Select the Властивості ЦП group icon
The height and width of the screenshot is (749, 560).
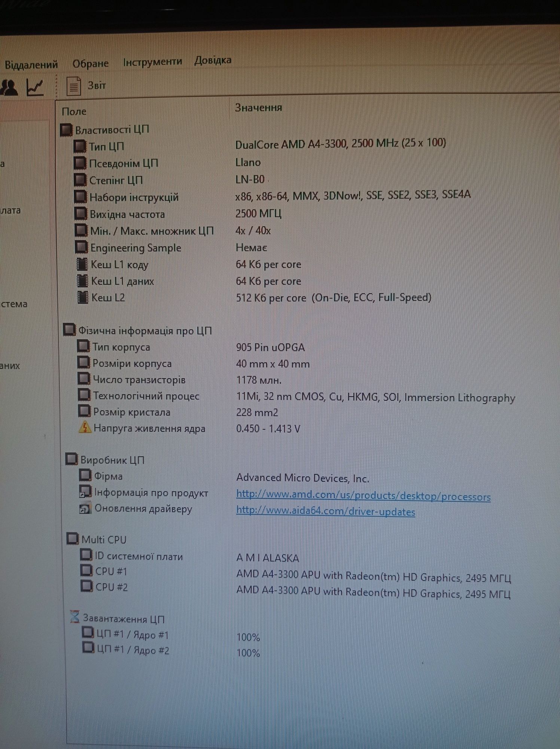click(x=67, y=130)
